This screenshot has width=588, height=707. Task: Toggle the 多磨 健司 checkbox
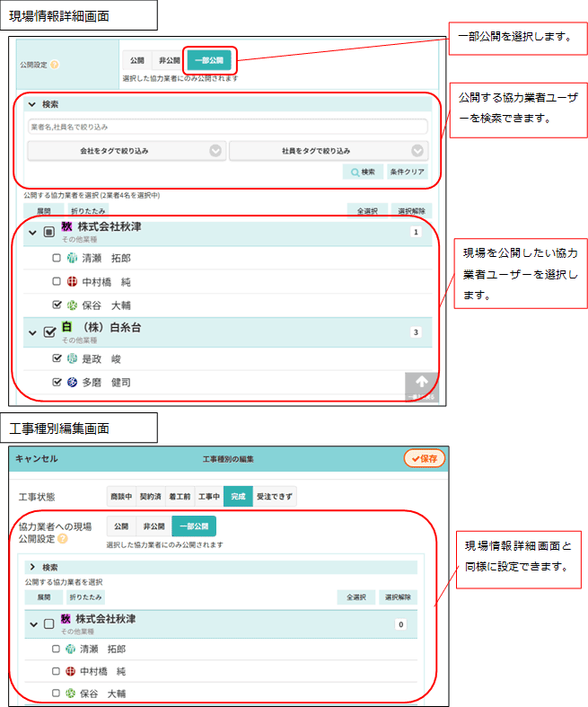point(57,383)
